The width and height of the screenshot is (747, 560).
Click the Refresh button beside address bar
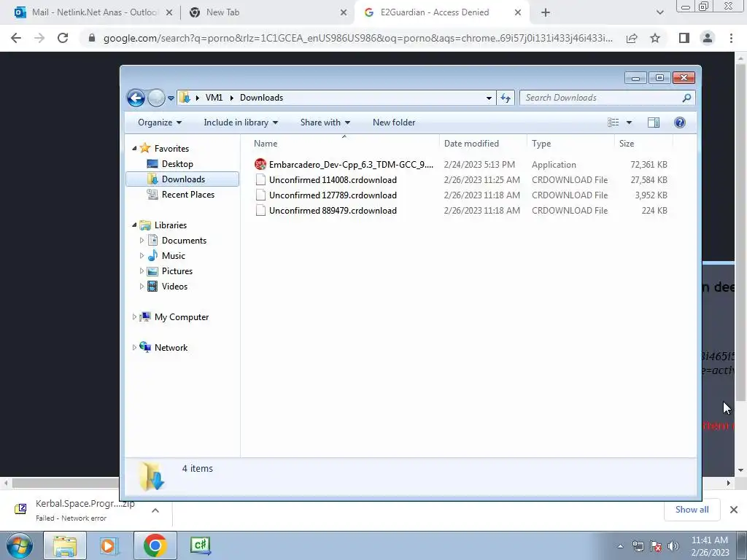click(x=506, y=98)
